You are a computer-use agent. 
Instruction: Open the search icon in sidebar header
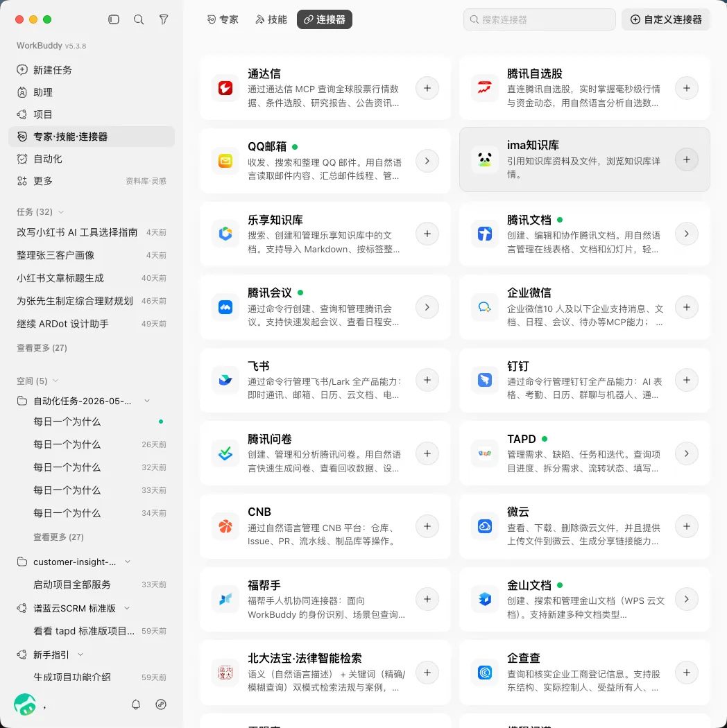tap(139, 19)
